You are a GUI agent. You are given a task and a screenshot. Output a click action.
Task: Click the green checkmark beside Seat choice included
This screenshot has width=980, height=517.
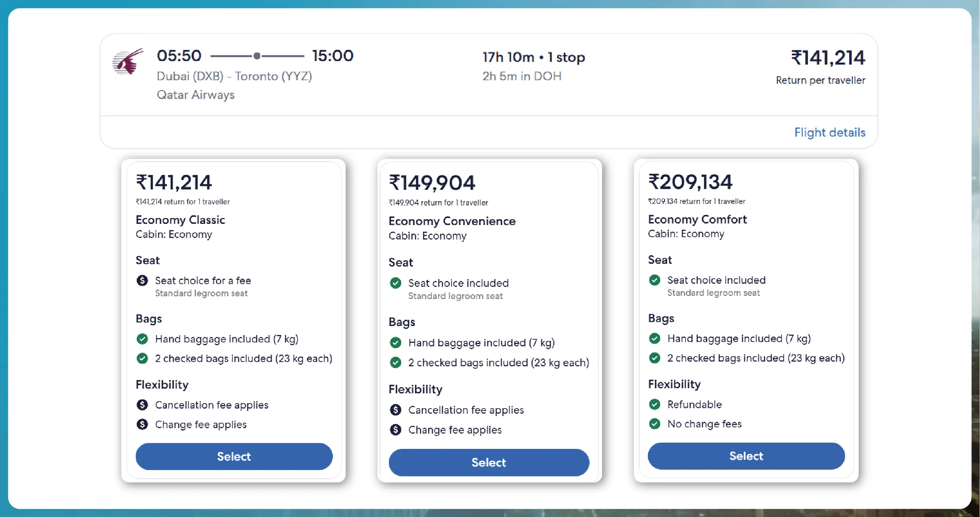click(396, 283)
